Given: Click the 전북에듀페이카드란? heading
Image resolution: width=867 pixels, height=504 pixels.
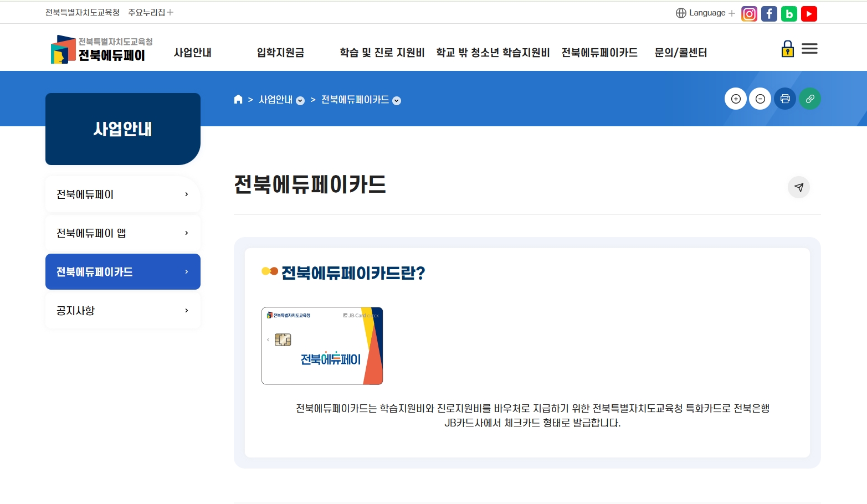Looking at the screenshot, I should tap(353, 272).
